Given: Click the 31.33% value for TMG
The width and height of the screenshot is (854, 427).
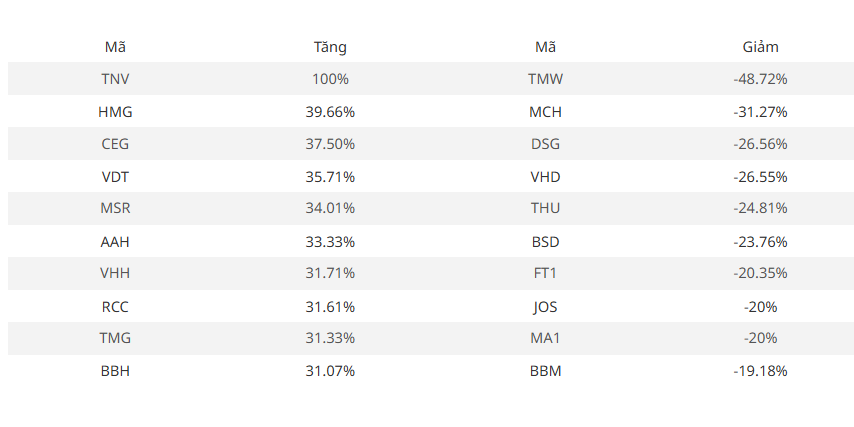Looking at the screenshot, I should click(x=330, y=338).
